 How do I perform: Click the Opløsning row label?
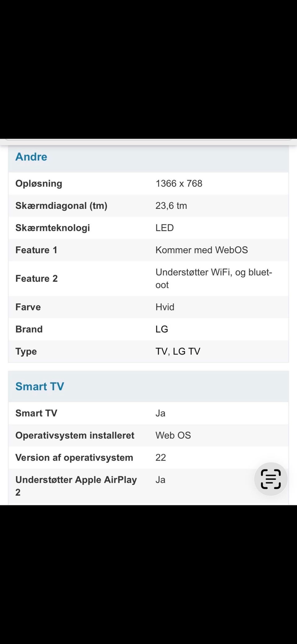(39, 184)
